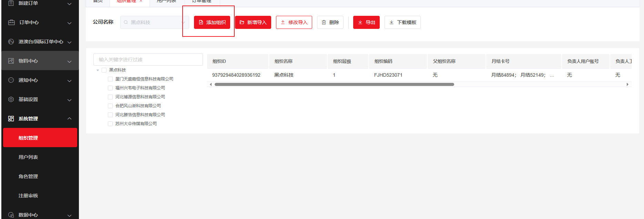This screenshot has width=644, height=219.
Task: Click the 月结卡号 column header
Action: 524,61
